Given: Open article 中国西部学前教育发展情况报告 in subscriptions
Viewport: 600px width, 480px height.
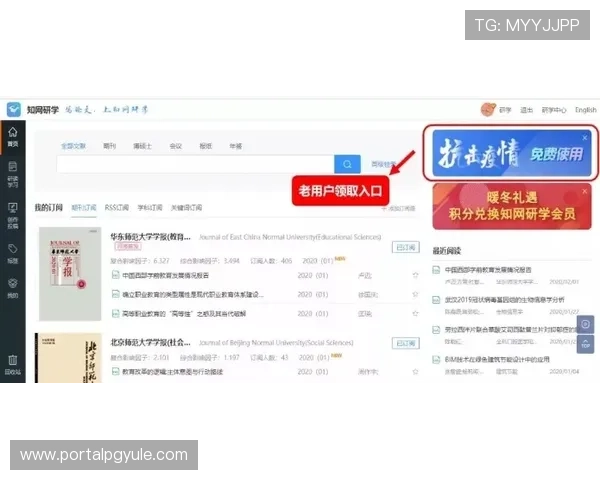Looking at the screenshot, I should [165, 275].
